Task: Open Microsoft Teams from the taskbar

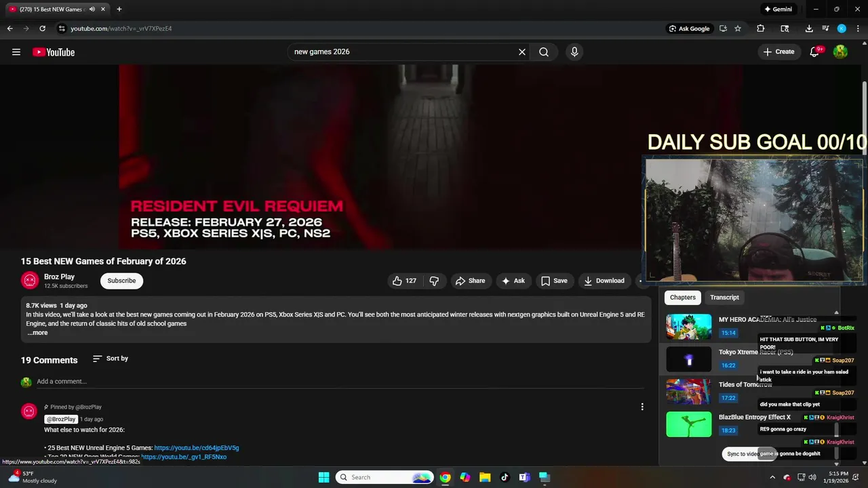Action: 524,477
